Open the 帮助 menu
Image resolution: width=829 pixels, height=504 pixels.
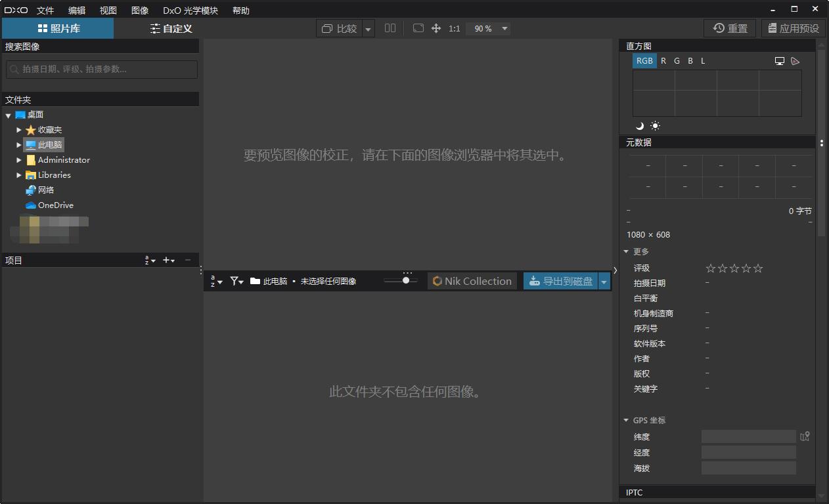coord(240,10)
